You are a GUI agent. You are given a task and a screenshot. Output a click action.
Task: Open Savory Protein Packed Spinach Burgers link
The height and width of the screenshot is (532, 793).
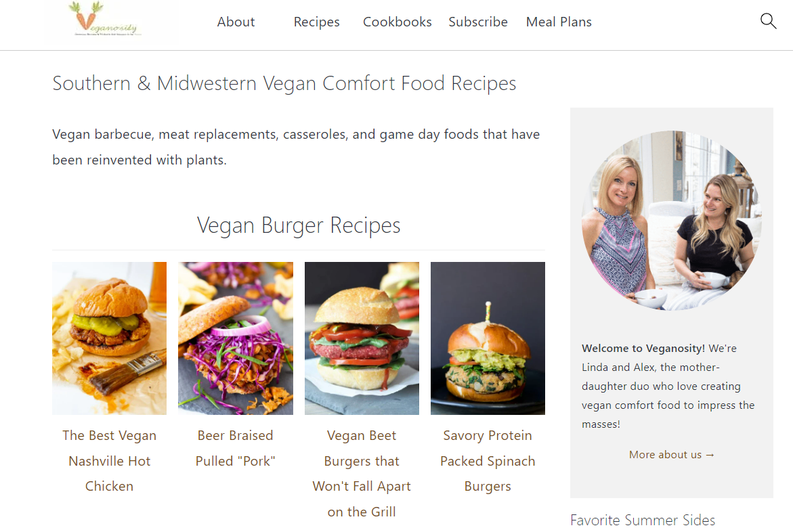[488, 461]
